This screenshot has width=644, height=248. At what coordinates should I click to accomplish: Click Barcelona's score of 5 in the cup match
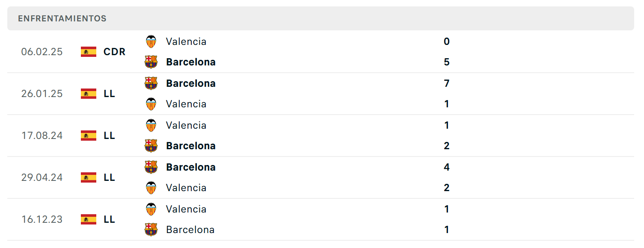pos(447,62)
